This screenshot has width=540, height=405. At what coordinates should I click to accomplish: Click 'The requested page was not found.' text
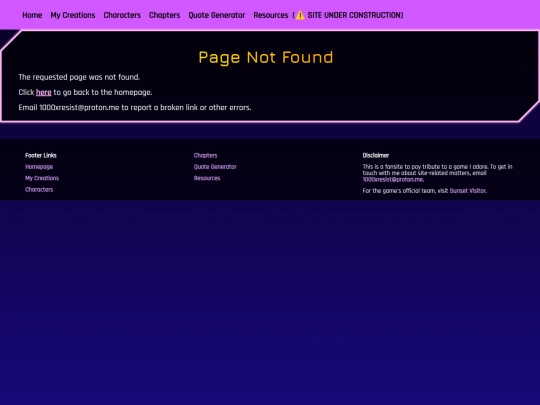tap(79, 77)
